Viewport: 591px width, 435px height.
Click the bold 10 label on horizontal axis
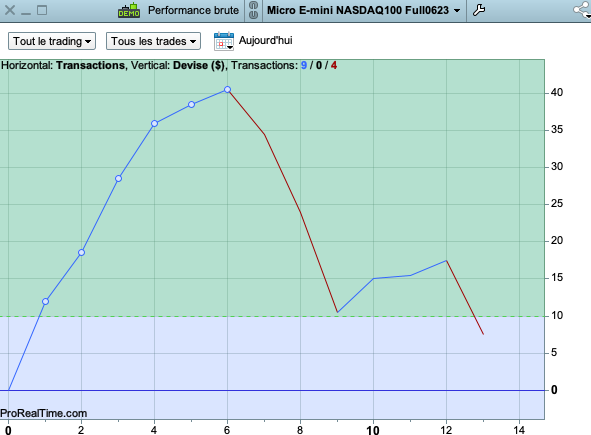[x=373, y=430]
